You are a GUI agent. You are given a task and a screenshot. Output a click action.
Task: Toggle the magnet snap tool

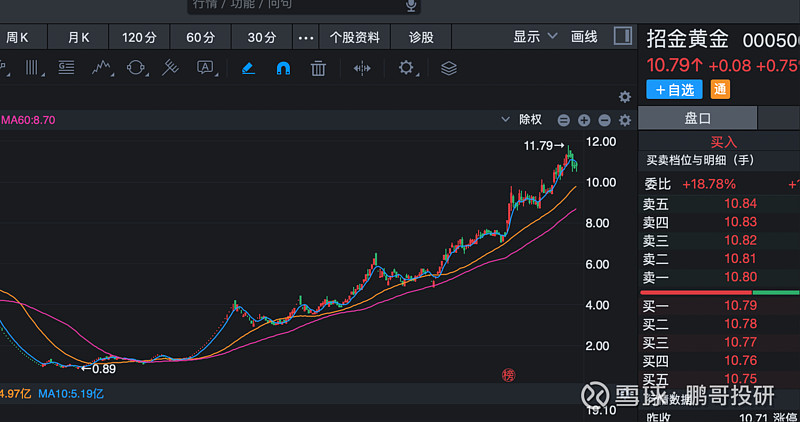click(x=283, y=68)
